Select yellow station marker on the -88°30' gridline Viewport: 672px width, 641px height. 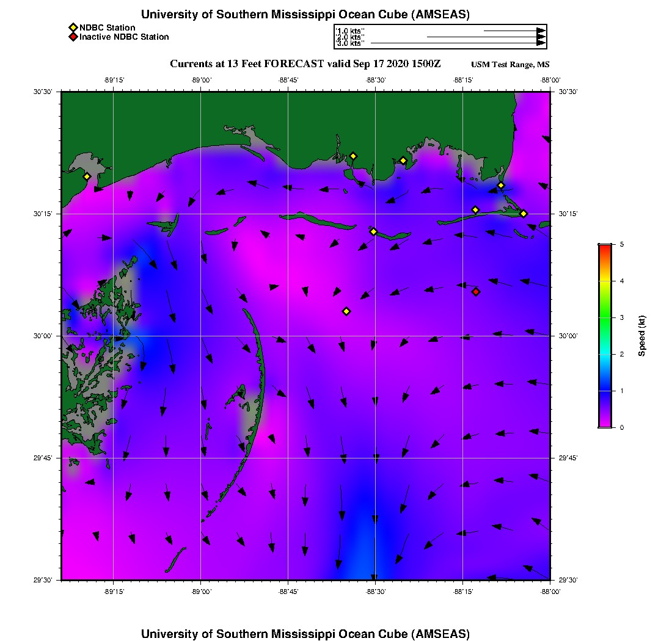pos(374,231)
